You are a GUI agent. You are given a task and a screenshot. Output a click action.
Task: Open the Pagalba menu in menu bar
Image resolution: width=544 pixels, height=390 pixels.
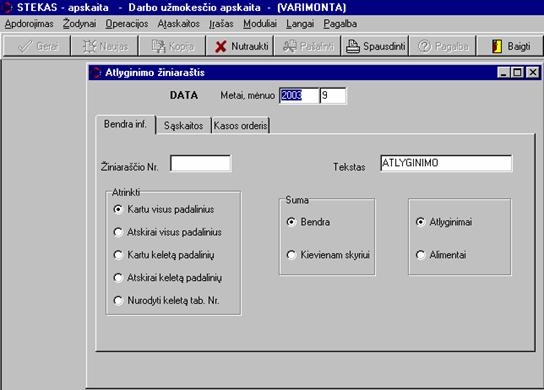tap(340, 24)
